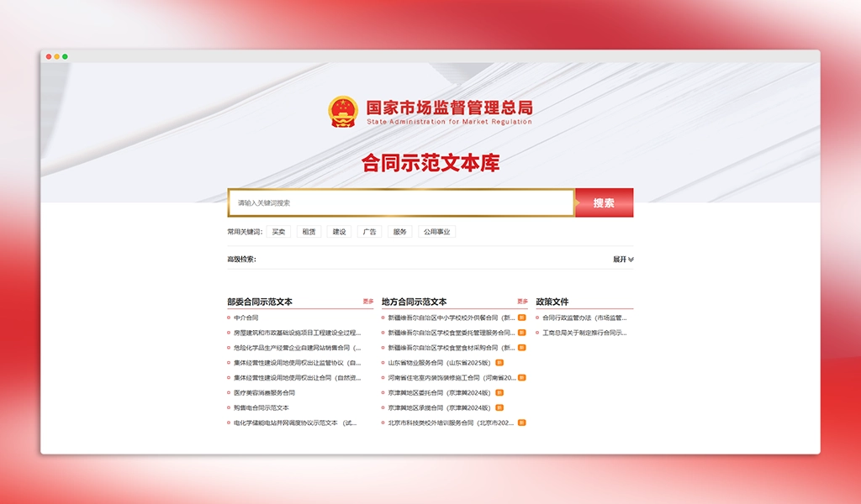Open 河南省住宅室内装饰装修施工合同 link

click(x=451, y=378)
